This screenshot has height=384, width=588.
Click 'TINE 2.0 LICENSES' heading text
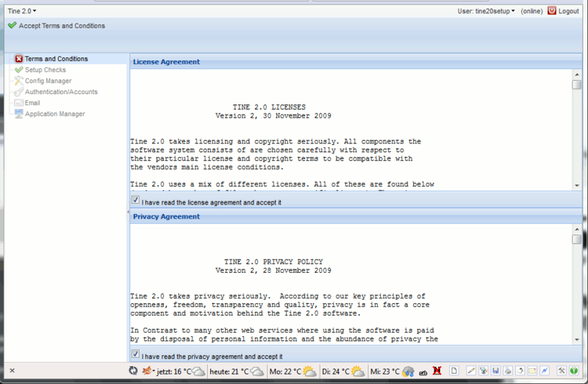click(269, 107)
